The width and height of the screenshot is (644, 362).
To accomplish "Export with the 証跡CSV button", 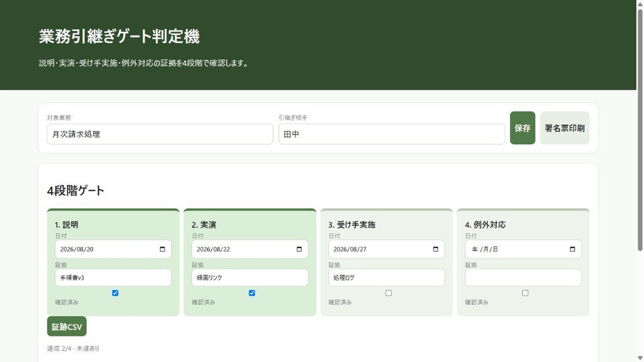I will (x=67, y=327).
